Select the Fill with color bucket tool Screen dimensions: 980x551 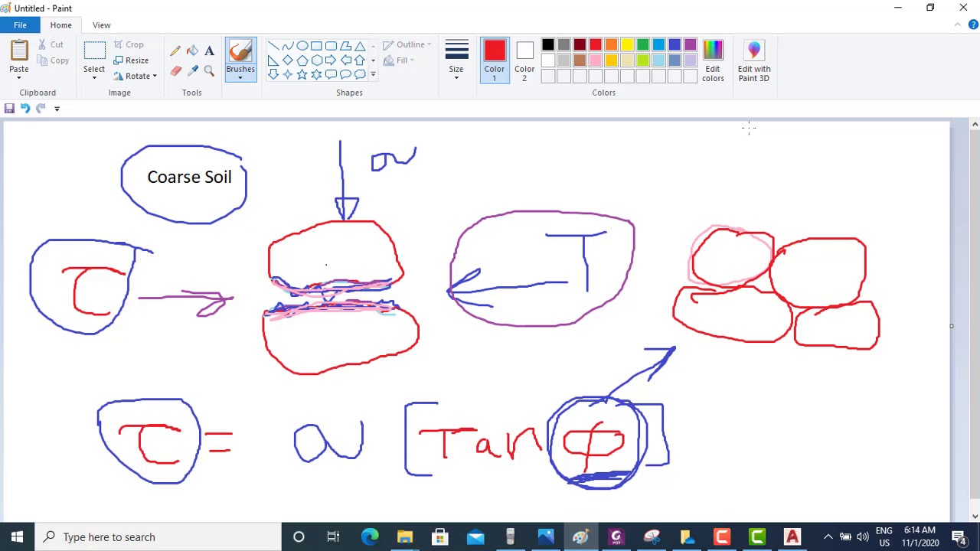coord(192,51)
